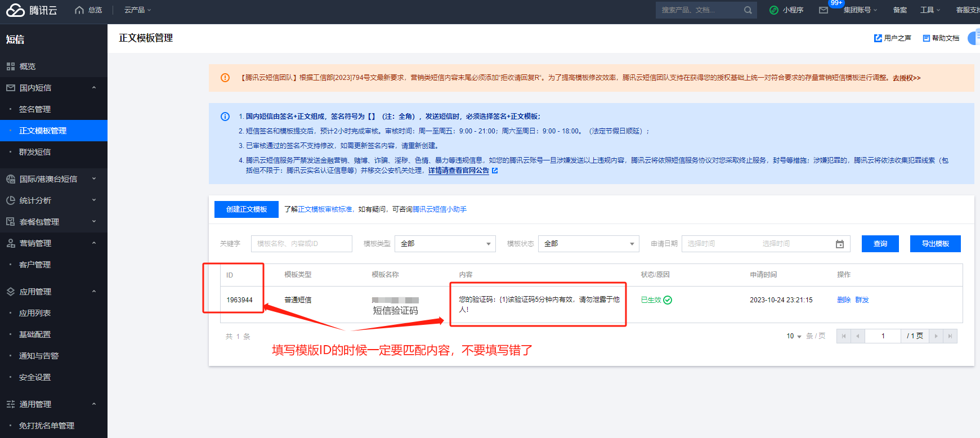This screenshot has width=980, height=438.
Task: Go to first page arrow
Action: coord(843,336)
